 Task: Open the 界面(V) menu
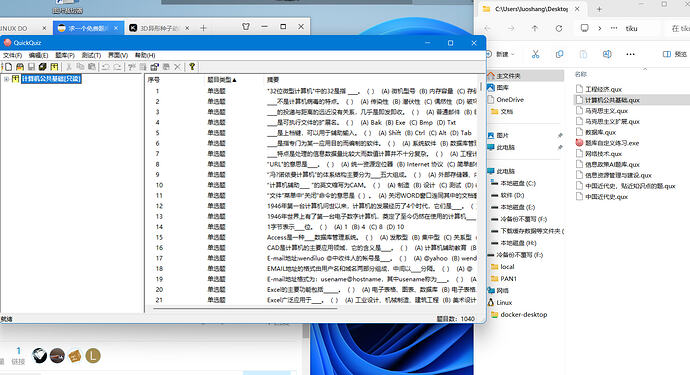(118, 55)
